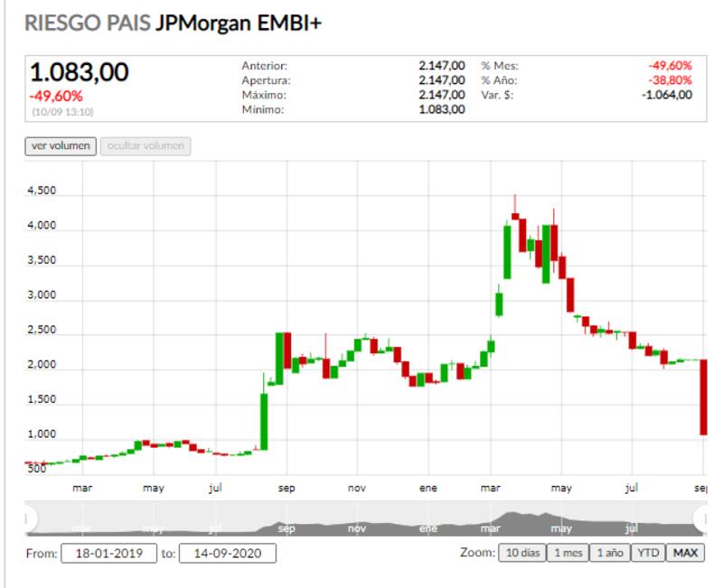Click the 'ver volumen' button

click(x=61, y=145)
